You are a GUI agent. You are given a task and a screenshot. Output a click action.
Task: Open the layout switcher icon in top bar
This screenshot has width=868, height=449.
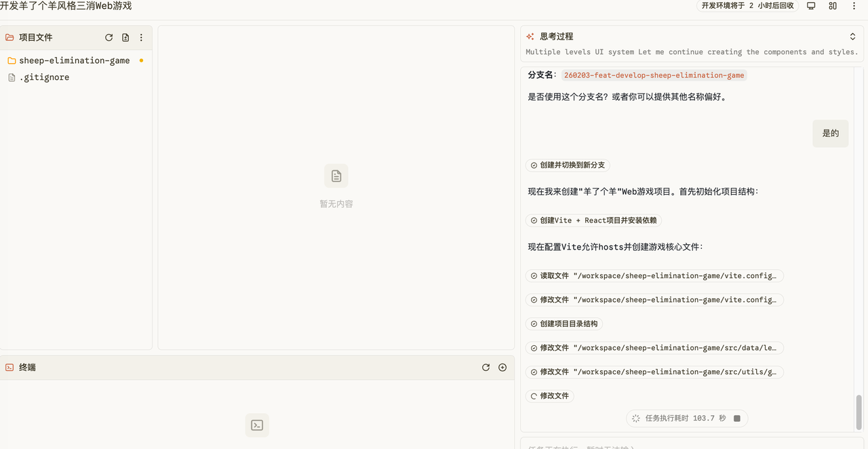[x=833, y=6]
